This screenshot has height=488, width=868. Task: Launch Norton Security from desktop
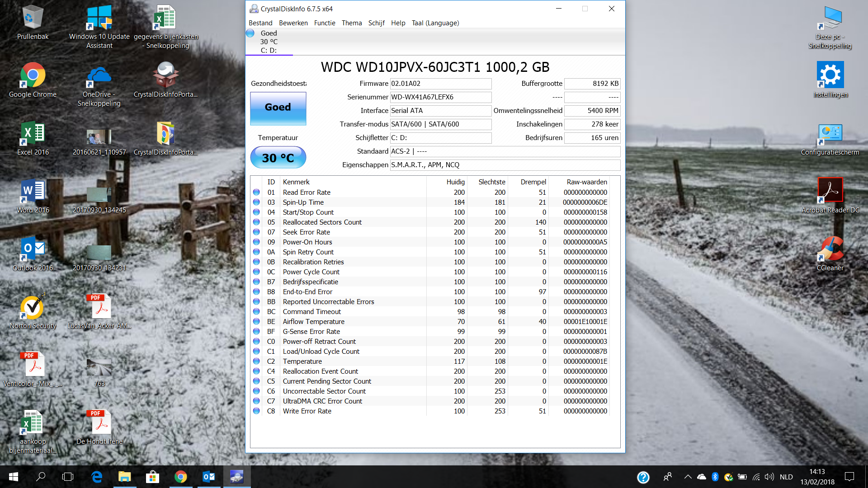point(33,312)
